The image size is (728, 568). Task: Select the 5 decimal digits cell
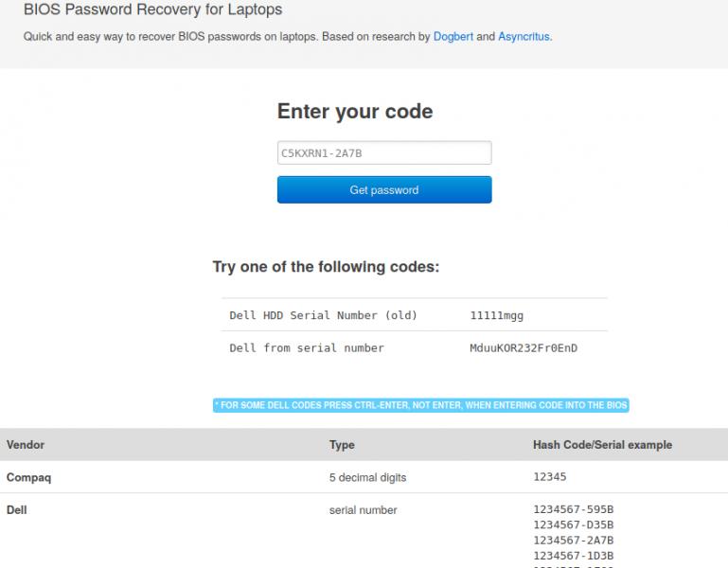pyautogui.click(x=367, y=477)
